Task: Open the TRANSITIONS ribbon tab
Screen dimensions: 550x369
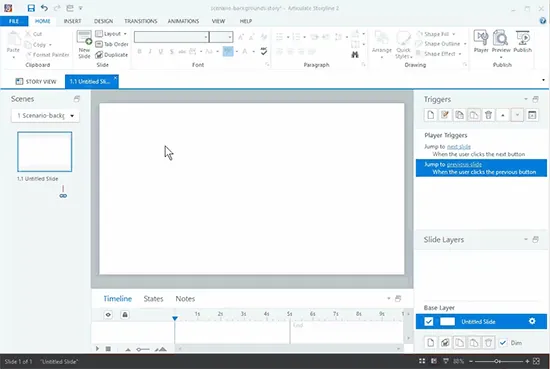Action: tap(141, 21)
